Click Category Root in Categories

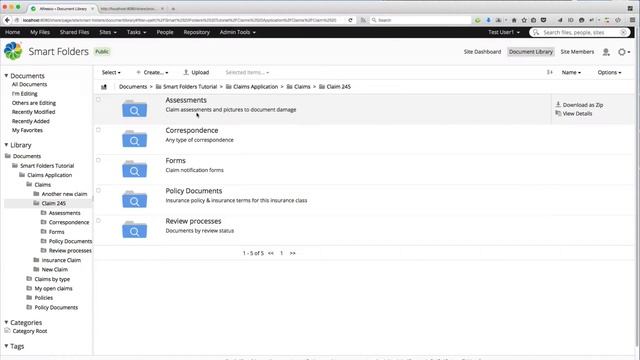click(29, 331)
